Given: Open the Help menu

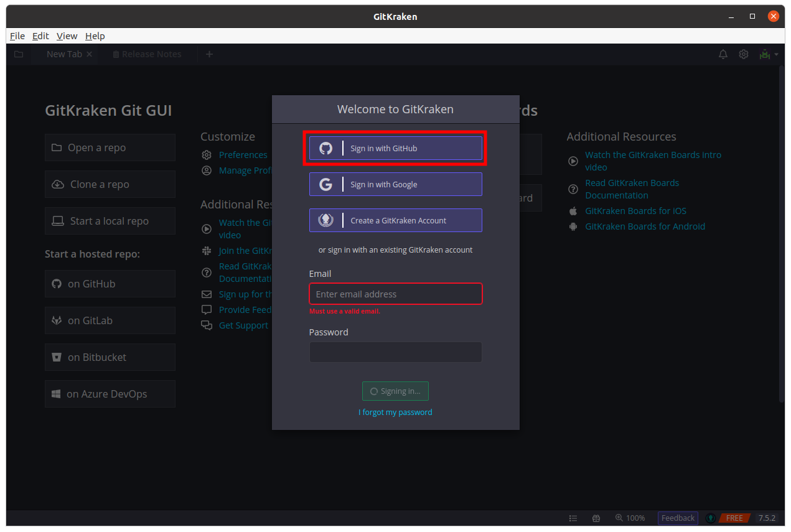Looking at the screenshot, I should click(x=95, y=36).
